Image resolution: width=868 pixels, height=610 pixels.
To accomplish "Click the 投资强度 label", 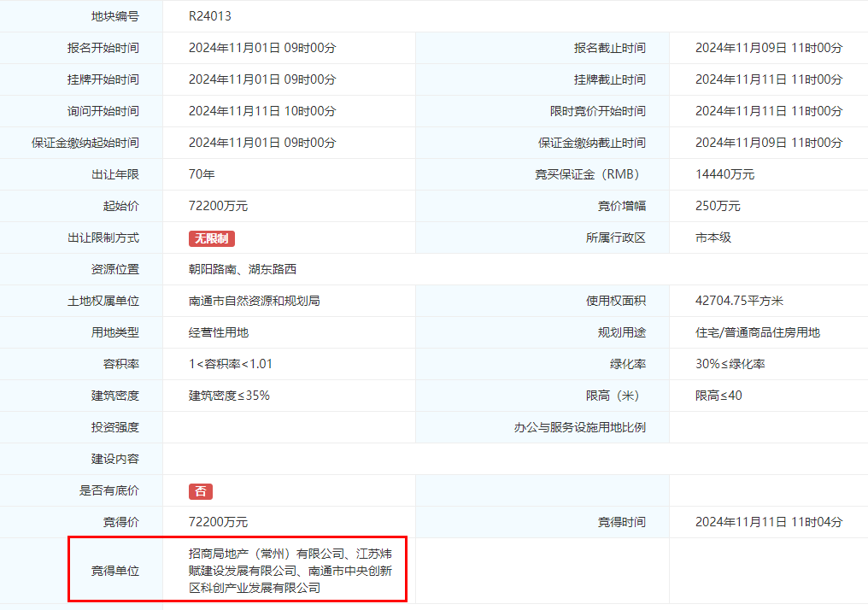I will pyautogui.click(x=115, y=427).
